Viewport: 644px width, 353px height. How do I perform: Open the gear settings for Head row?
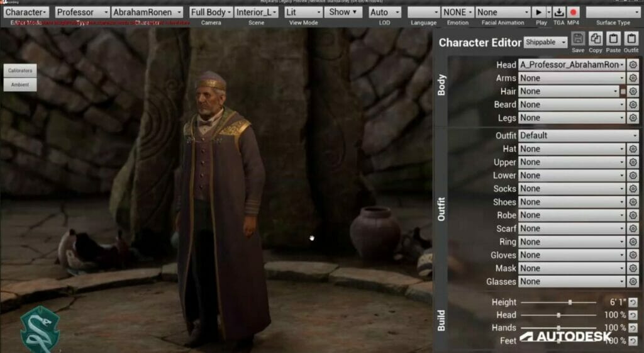pos(633,65)
